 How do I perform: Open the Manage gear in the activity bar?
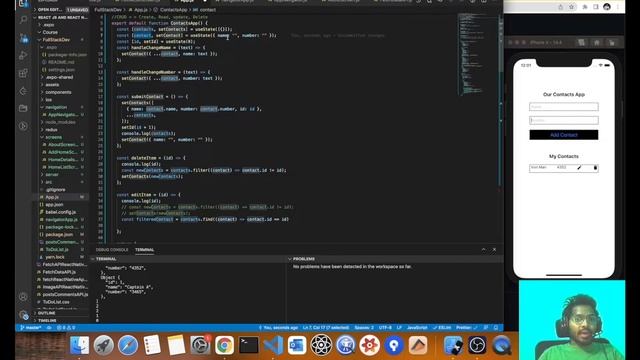tap(24, 315)
